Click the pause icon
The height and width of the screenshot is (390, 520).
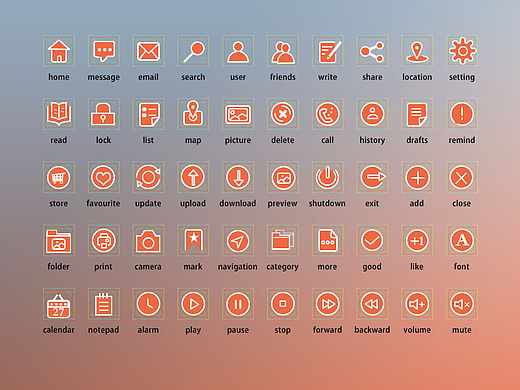[238, 304]
